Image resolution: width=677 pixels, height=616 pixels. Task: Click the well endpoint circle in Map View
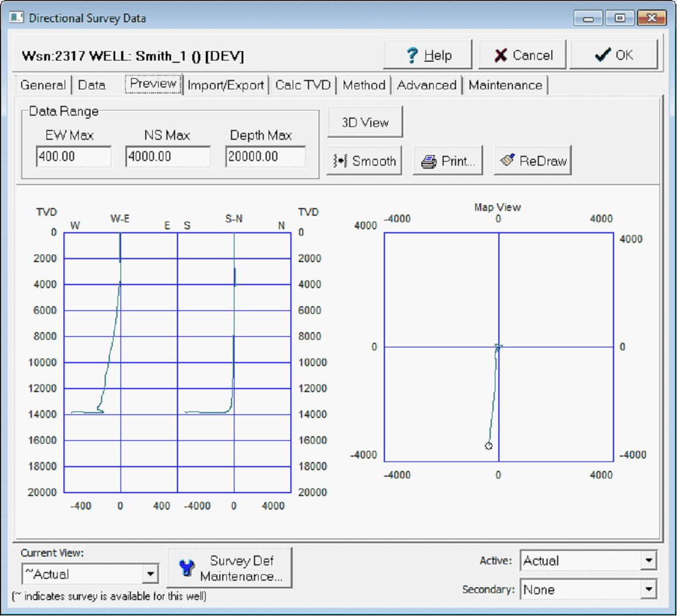488,446
